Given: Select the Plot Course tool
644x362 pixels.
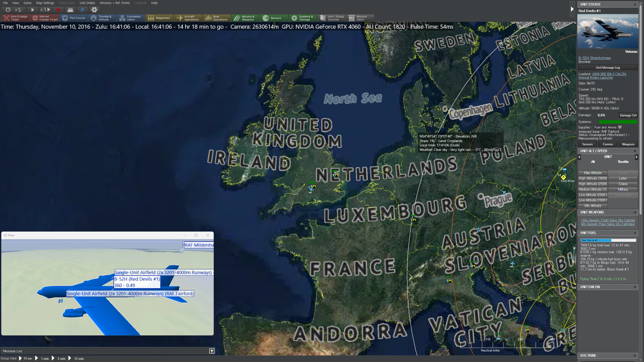Looking at the screenshot, I should pyautogui.click(x=74, y=18).
